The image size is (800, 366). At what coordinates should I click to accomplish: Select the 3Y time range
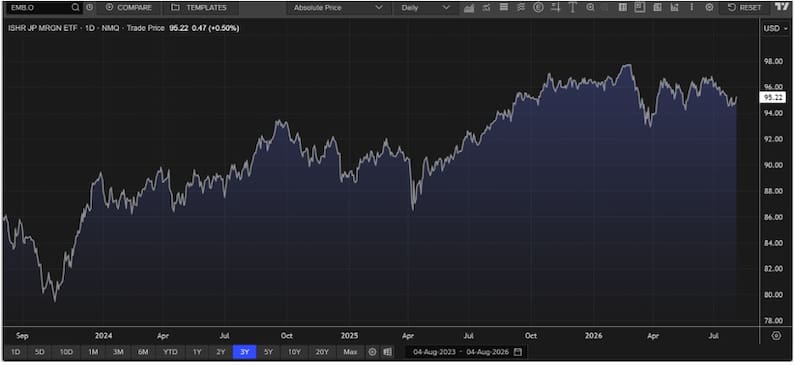coord(244,352)
